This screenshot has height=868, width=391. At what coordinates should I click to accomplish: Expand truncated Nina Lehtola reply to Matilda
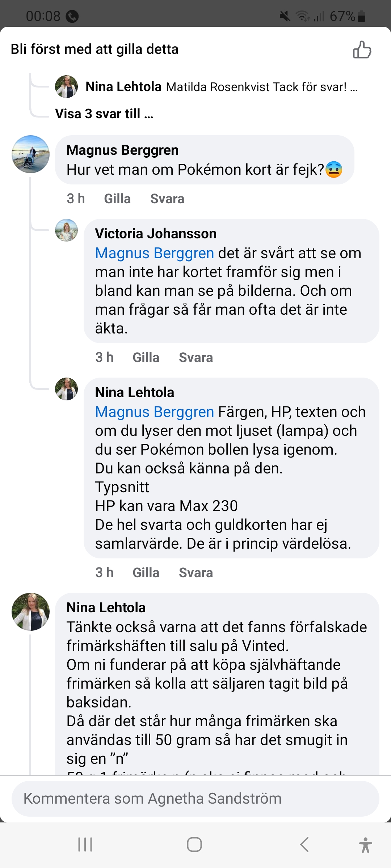pos(353,88)
